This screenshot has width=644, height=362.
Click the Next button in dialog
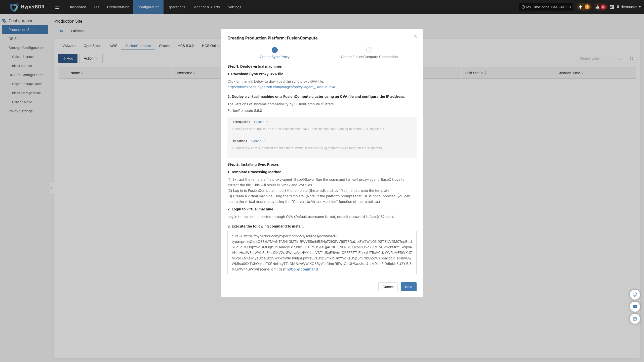tap(409, 287)
